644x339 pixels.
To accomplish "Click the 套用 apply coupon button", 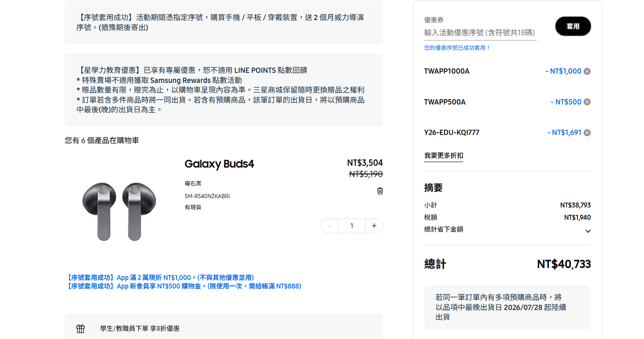I will point(573,26).
